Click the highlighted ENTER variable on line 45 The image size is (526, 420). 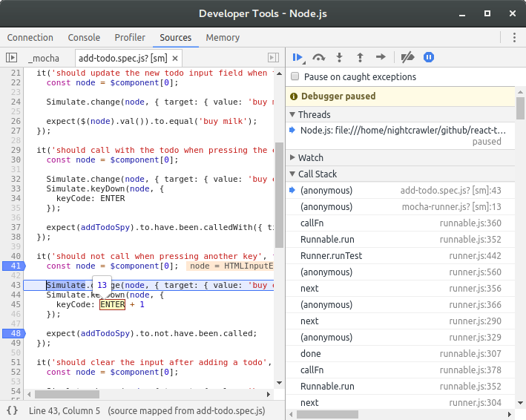click(112, 304)
